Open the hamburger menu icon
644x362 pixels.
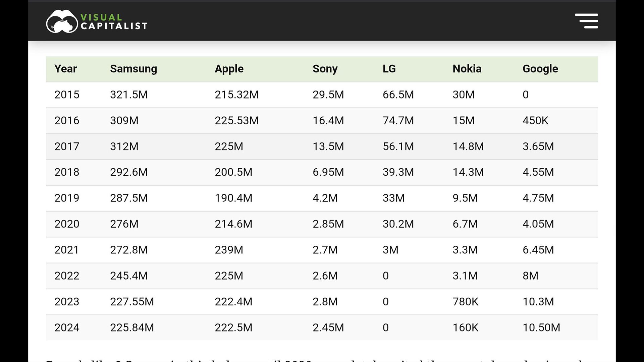tap(586, 21)
